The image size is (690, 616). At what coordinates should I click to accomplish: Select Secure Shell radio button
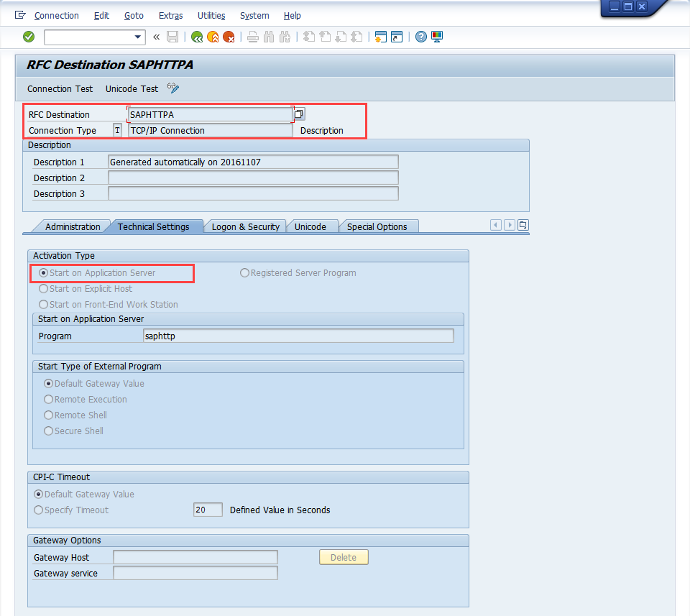48,431
